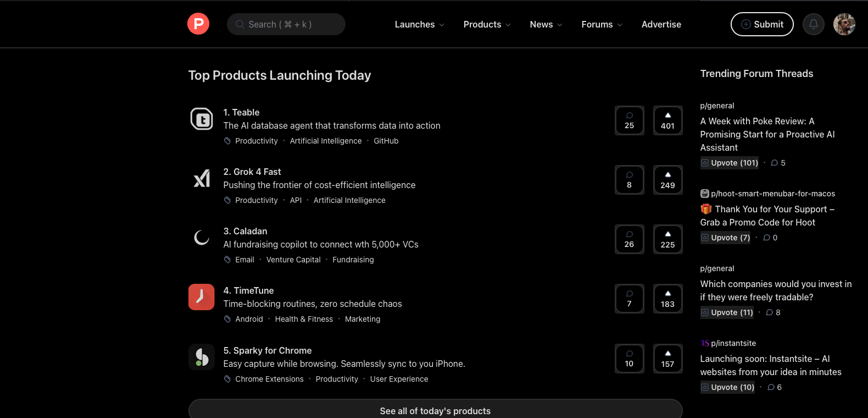Open Sparky for Chrome's Productivity tag

[x=337, y=379]
